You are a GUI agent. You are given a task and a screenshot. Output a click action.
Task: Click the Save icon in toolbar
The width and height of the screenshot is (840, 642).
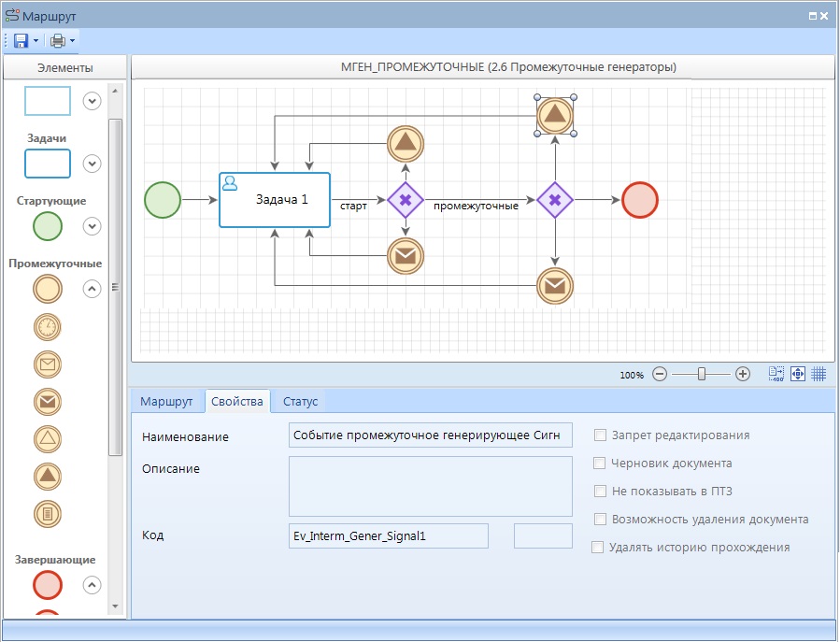tap(21, 40)
